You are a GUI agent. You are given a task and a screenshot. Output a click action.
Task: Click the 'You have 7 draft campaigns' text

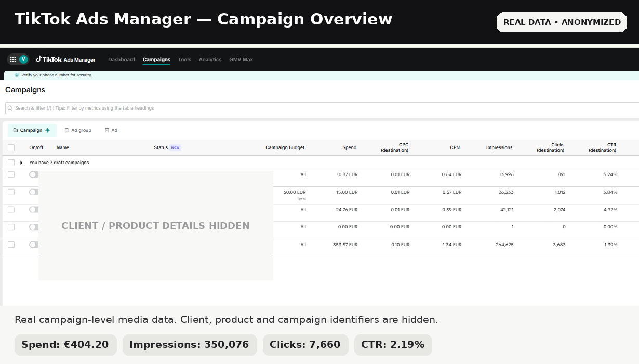59,163
